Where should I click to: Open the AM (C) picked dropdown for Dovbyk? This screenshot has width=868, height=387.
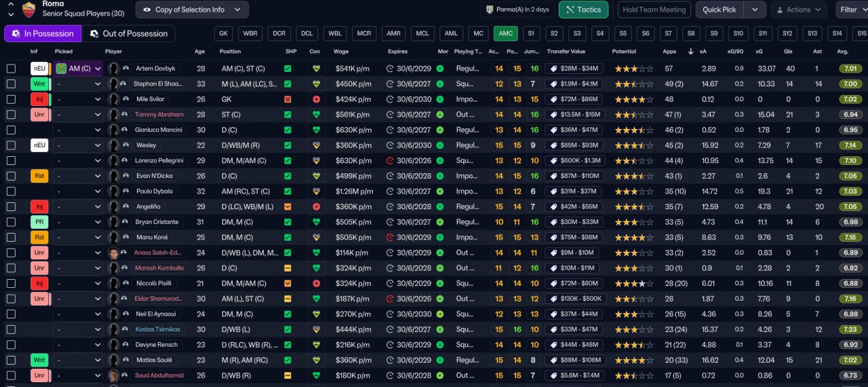[x=79, y=69]
